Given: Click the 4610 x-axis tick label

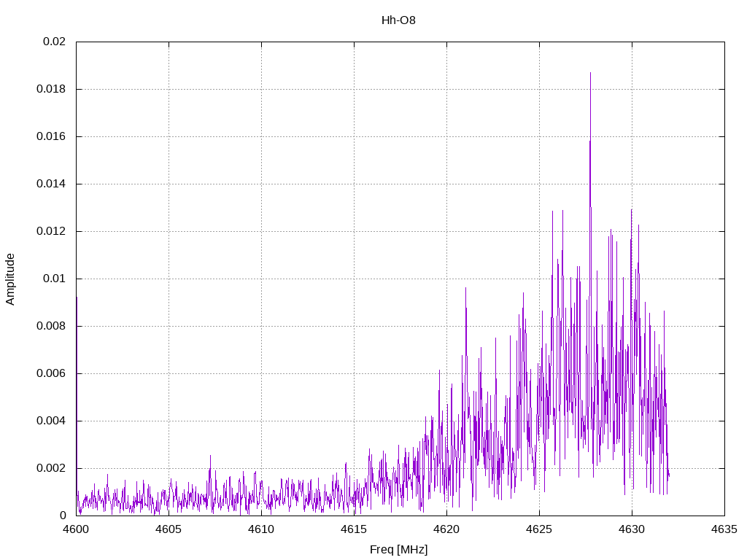Looking at the screenshot, I should 262,529.
